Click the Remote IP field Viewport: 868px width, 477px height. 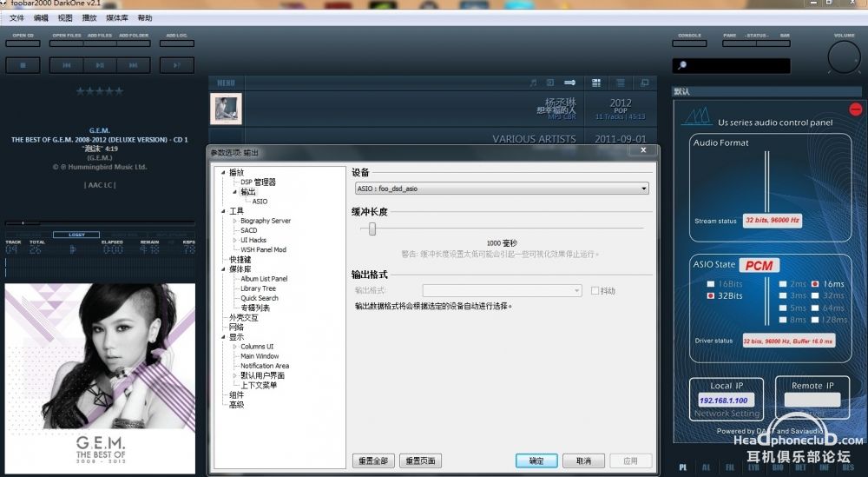812,400
